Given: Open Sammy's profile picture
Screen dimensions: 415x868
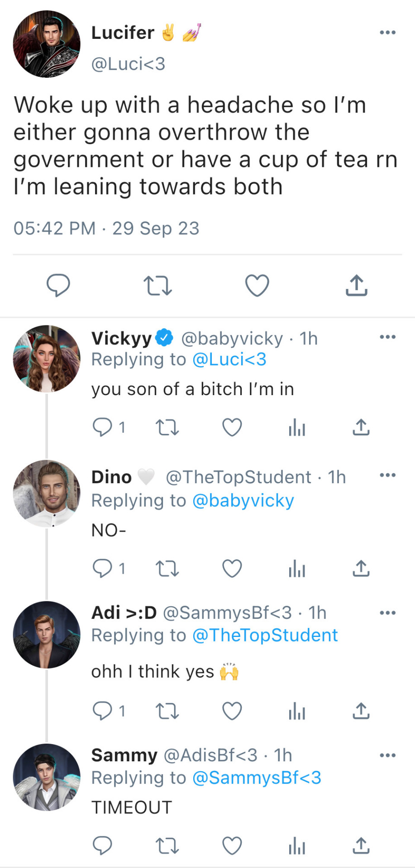Looking at the screenshot, I should (x=47, y=777).
